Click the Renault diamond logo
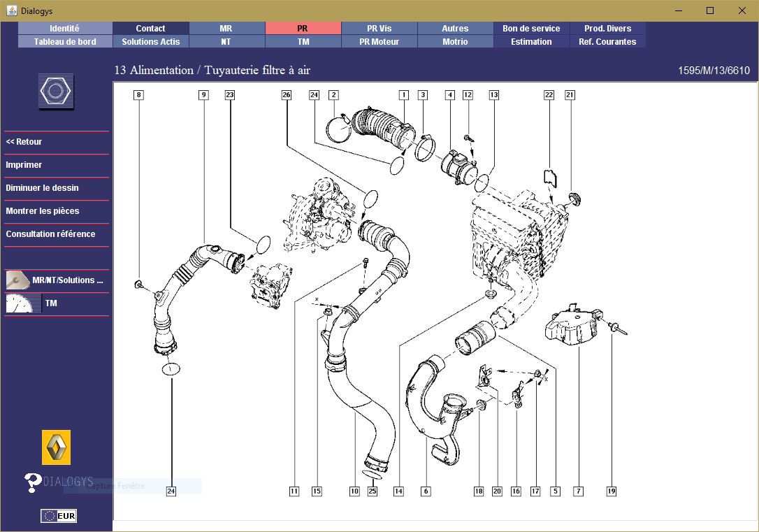This screenshot has width=759, height=532. pyautogui.click(x=56, y=447)
